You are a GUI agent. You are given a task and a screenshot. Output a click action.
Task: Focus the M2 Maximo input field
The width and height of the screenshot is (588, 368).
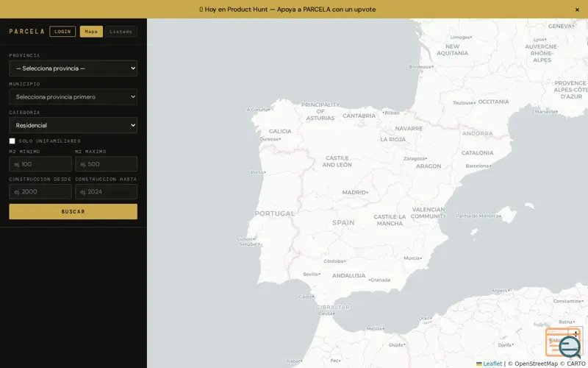106,164
